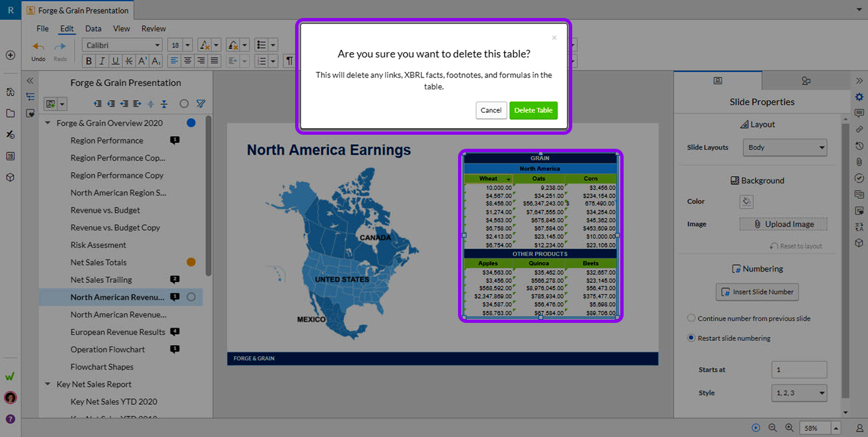Collapse the Forge & Grain Overview 2020 section
The height and width of the screenshot is (437, 868).
(48, 123)
